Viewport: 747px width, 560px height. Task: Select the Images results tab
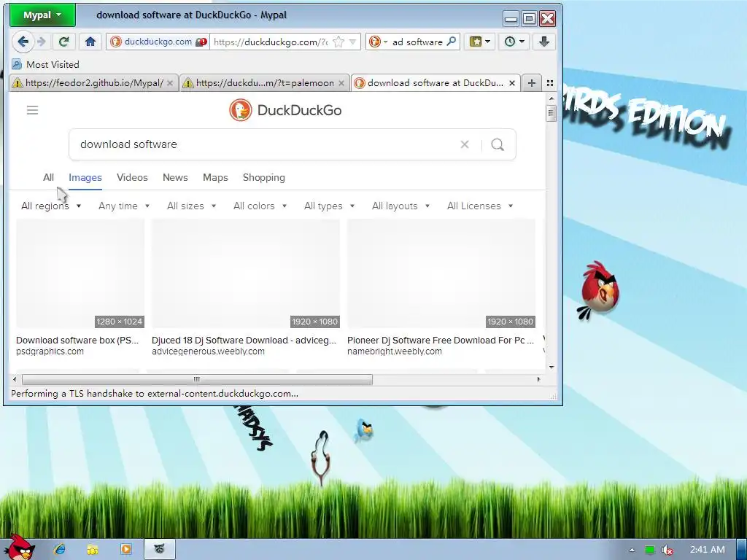click(85, 178)
